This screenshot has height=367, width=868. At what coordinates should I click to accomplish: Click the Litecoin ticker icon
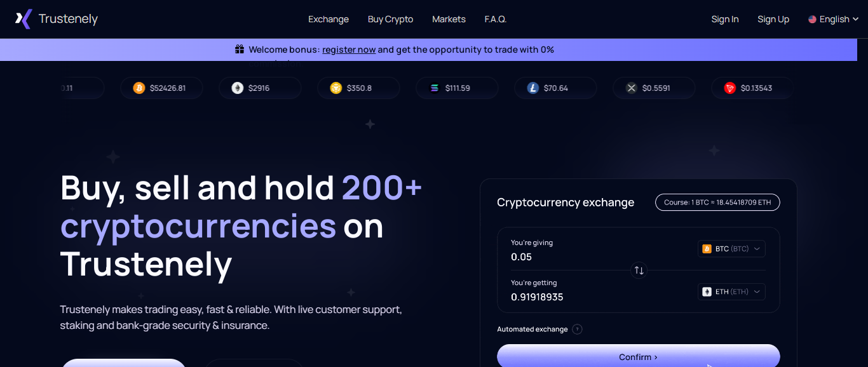[x=533, y=88]
